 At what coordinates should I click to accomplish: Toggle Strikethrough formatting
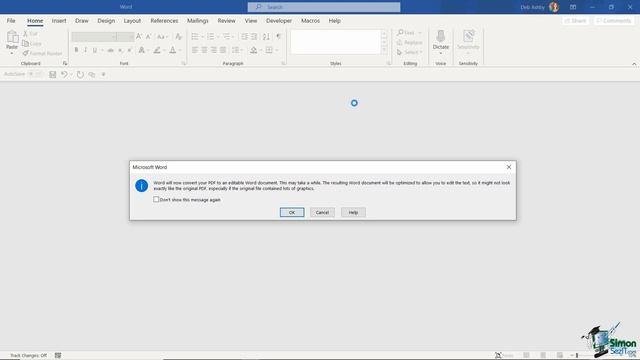tap(110, 50)
